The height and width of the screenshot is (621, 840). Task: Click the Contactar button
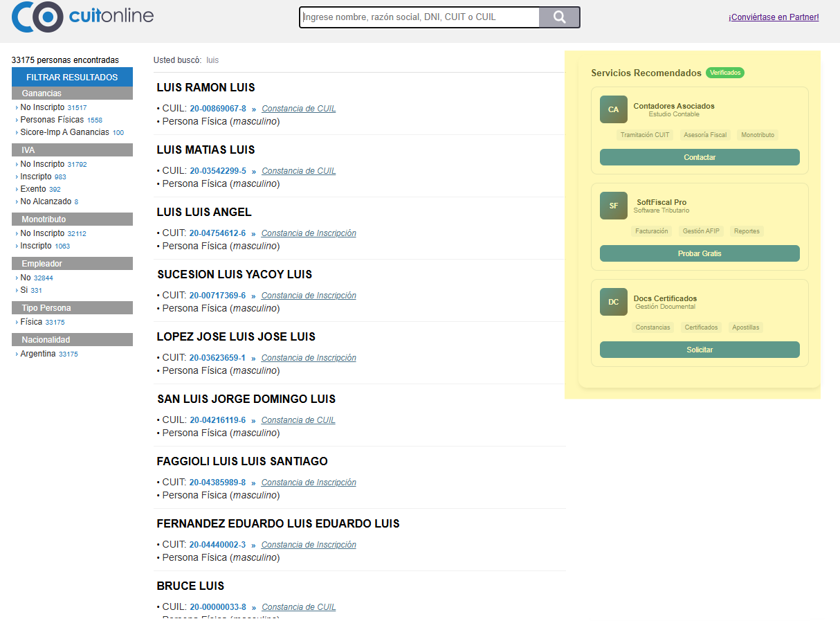(x=699, y=157)
